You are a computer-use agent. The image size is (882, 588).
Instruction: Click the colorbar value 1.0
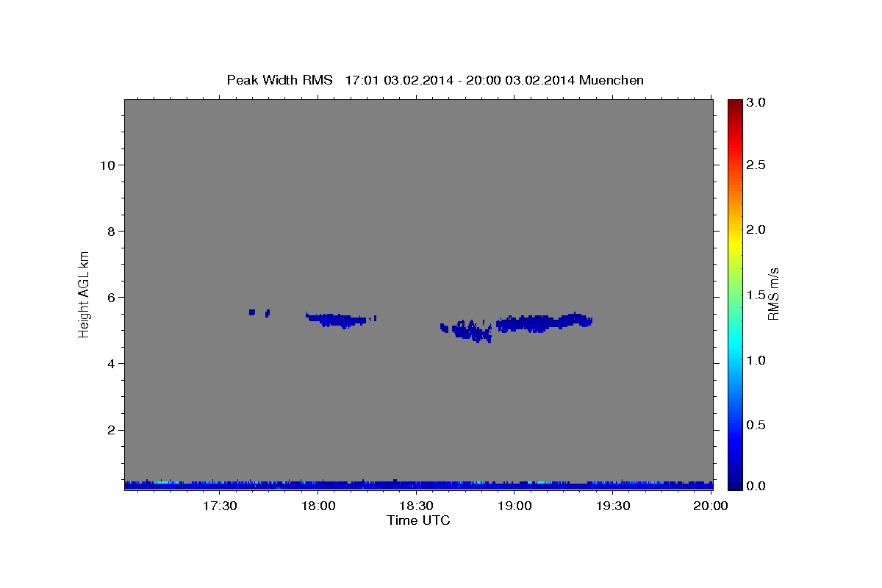pyautogui.click(x=757, y=360)
